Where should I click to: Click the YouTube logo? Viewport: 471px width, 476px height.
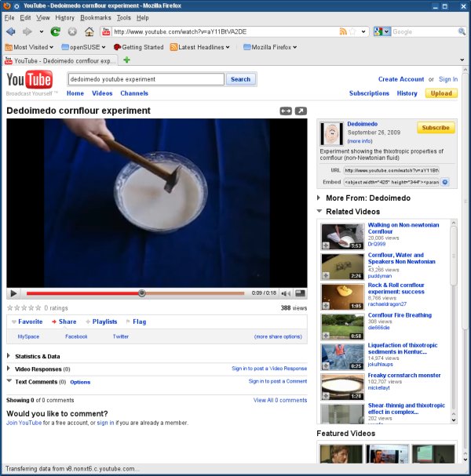click(30, 80)
